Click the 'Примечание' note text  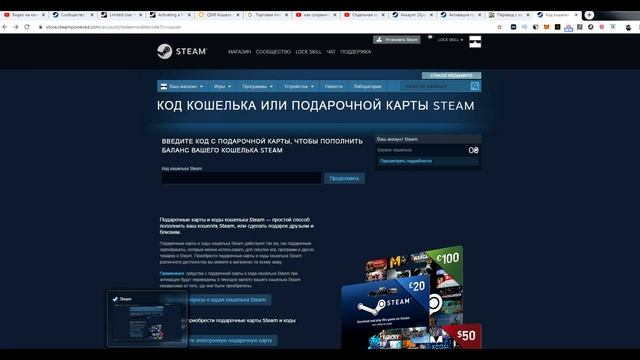click(171, 273)
